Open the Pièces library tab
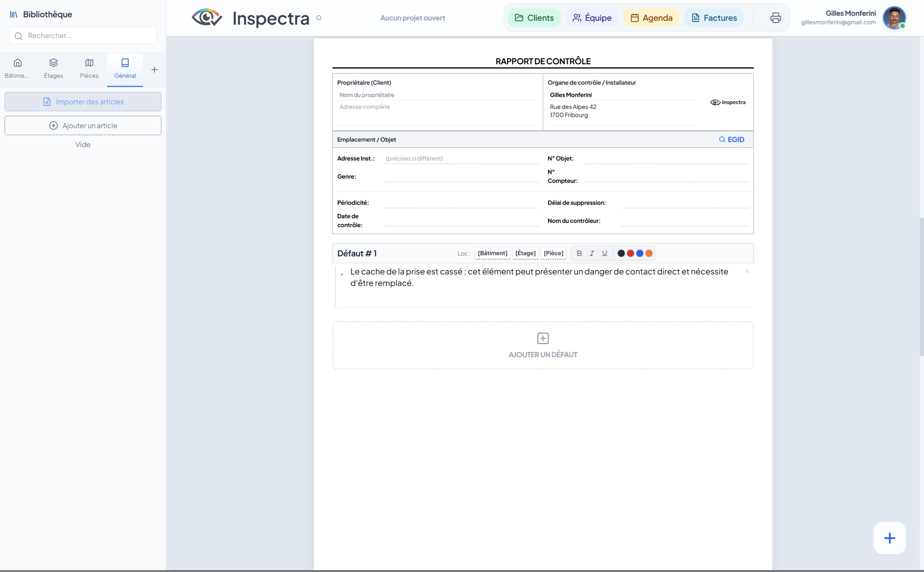Screen dimensions: 924x572 (89, 69)
